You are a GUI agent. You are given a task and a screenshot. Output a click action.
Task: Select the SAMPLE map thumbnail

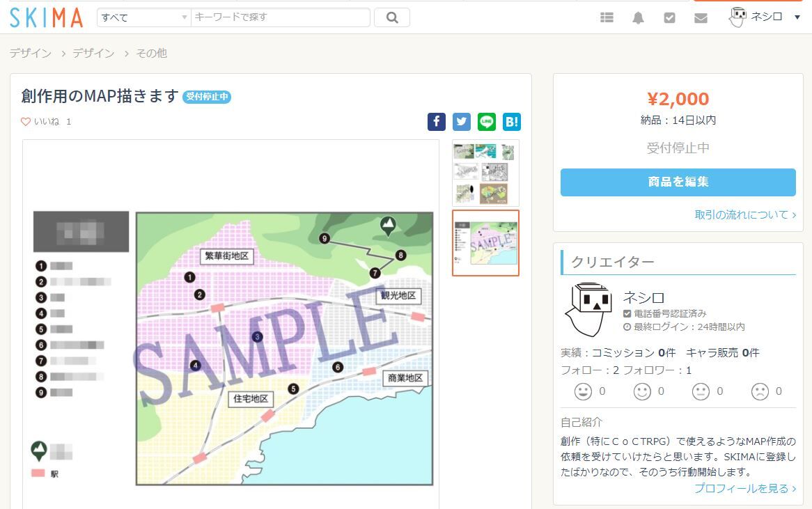(485, 242)
